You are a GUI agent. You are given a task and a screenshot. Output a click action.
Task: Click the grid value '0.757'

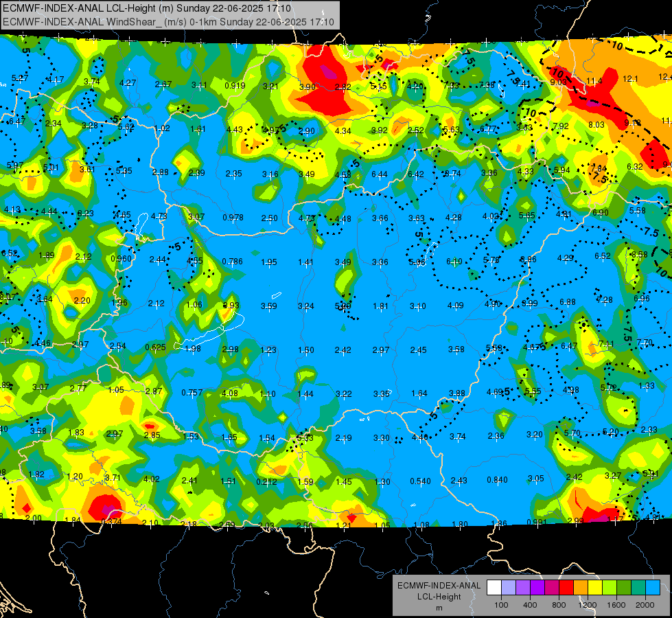pos(192,393)
